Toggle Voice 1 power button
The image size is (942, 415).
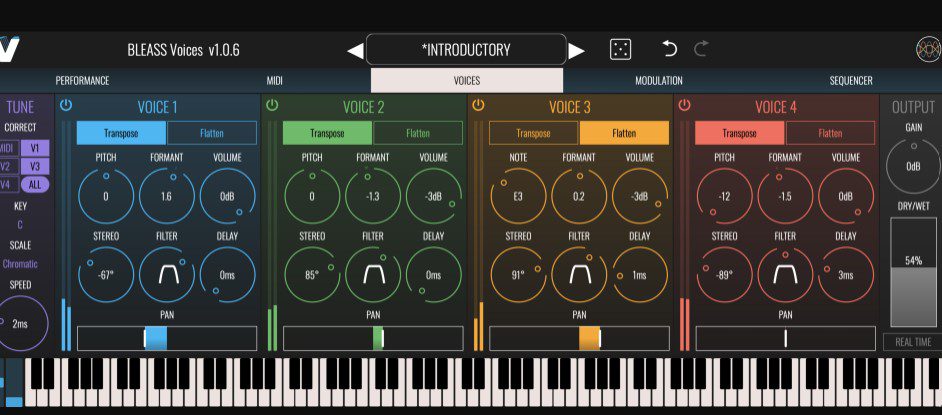click(66, 105)
